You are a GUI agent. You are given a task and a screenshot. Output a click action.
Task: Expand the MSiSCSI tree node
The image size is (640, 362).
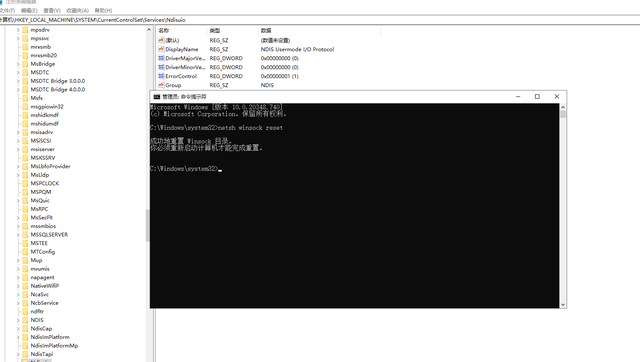pos(18,141)
